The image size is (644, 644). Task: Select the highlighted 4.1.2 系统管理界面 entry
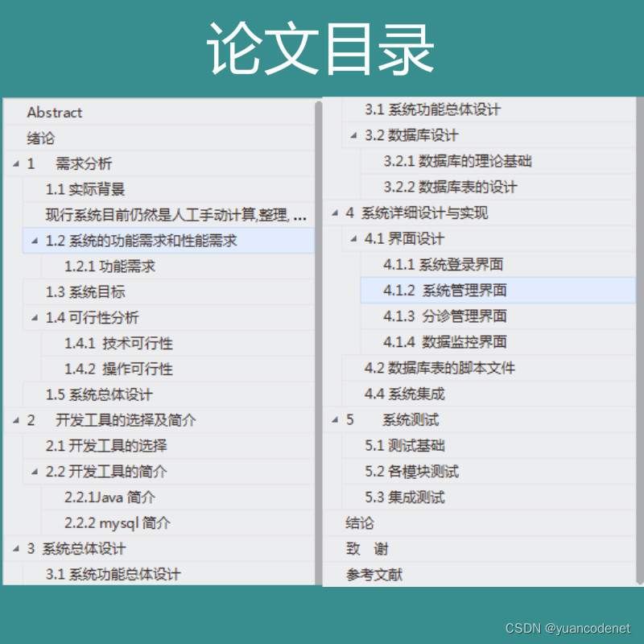497,291
